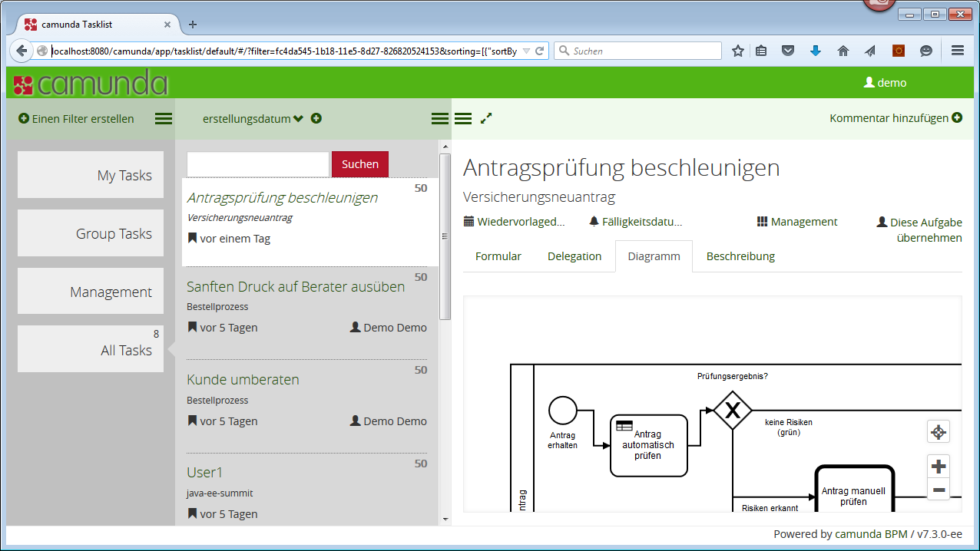980x551 pixels.
Task: Open browser downloads arrow icon
Action: (816, 51)
